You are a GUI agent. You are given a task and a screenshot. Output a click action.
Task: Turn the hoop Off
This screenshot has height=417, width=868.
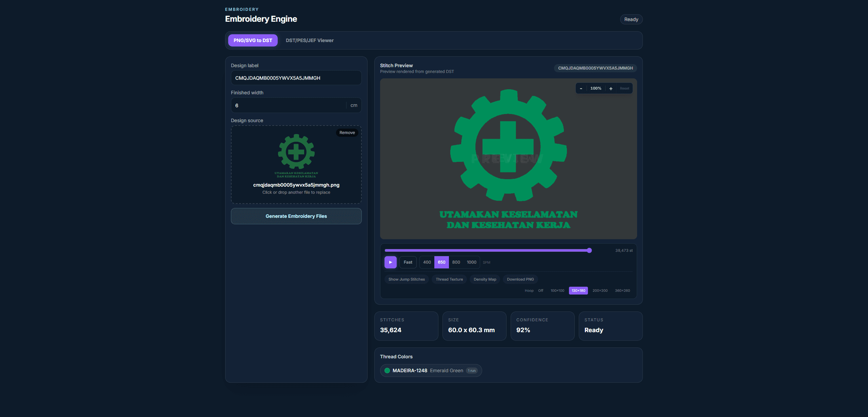coord(540,290)
